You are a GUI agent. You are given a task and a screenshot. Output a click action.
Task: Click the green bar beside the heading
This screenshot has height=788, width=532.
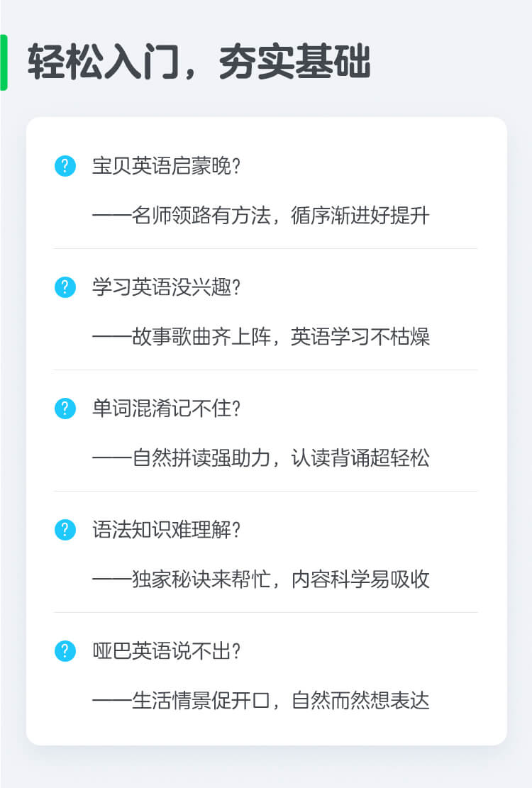point(4,62)
